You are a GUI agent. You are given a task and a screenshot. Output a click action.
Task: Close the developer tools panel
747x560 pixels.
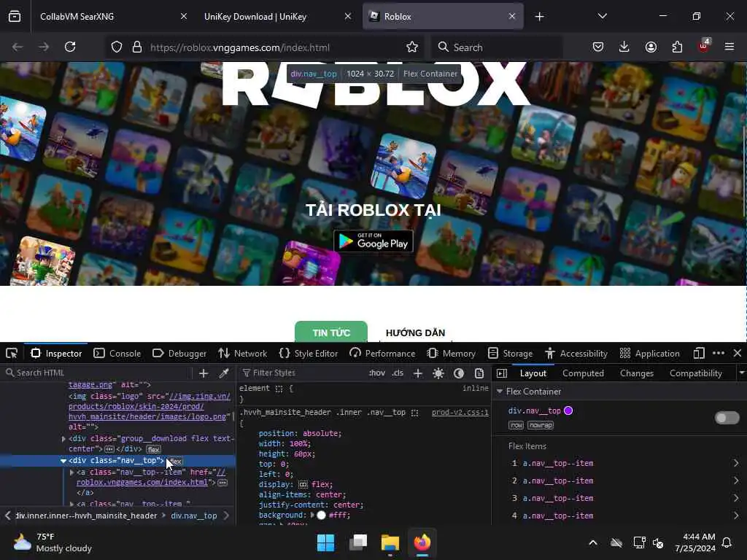coord(738,354)
